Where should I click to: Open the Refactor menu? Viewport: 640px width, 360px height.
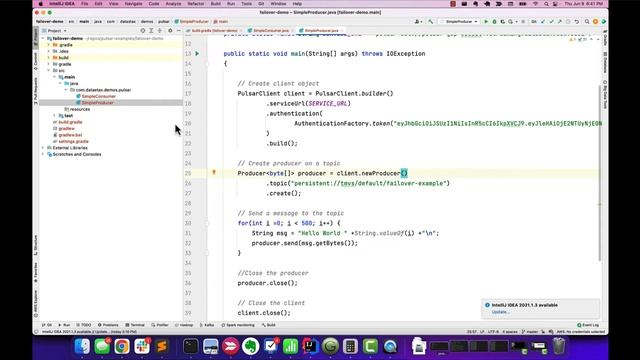pyautogui.click(x=196, y=4)
